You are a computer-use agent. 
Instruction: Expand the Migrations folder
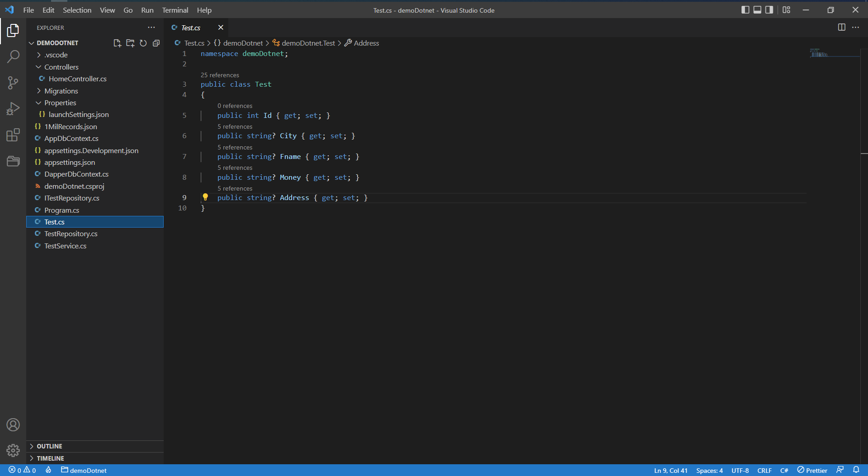tap(61, 91)
